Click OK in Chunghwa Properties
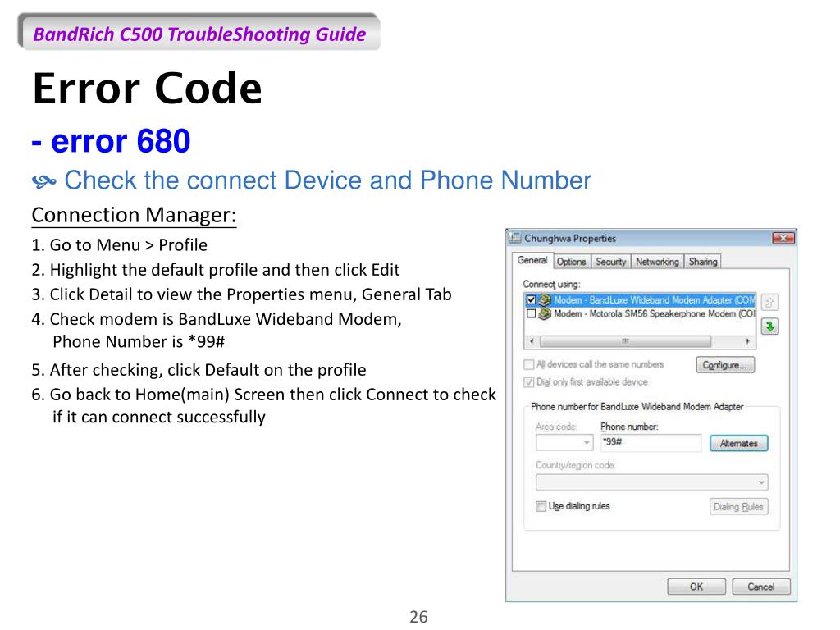 (696, 587)
